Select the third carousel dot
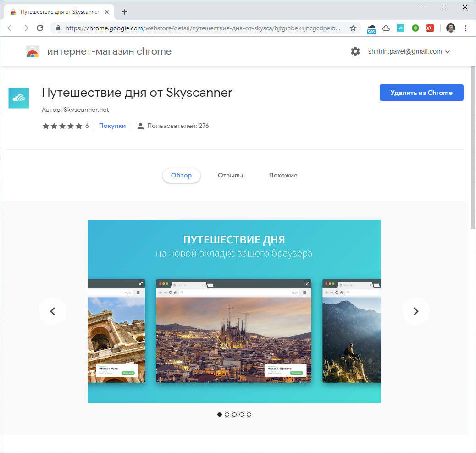 pyautogui.click(x=234, y=414)
